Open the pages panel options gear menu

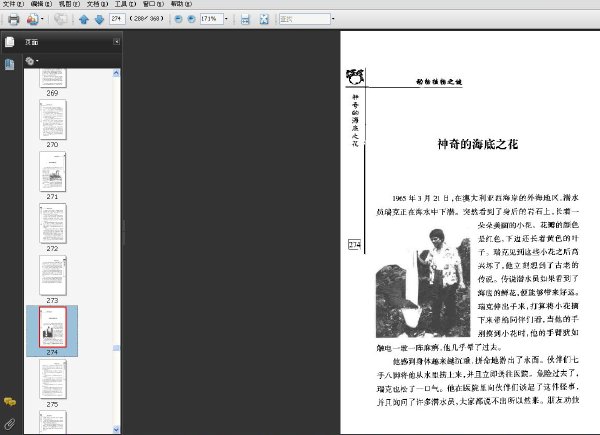click(x=32, y=61)
